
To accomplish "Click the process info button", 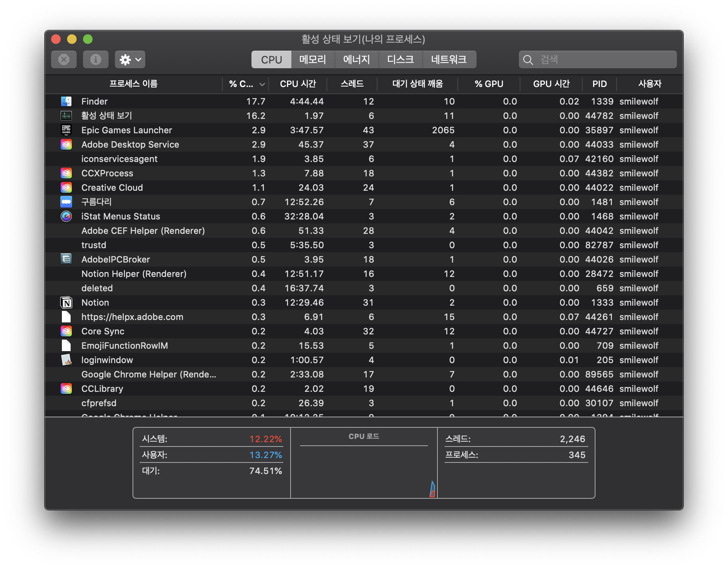I will (96, 59).
